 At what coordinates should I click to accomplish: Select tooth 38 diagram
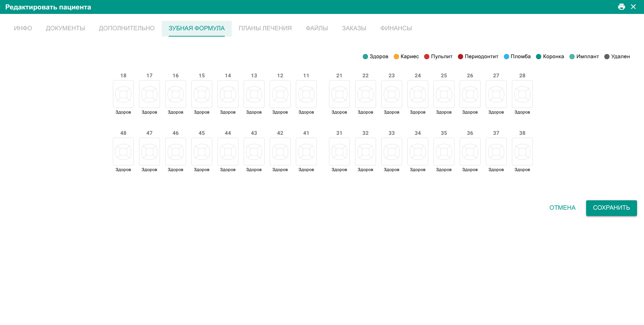(522, 152)
